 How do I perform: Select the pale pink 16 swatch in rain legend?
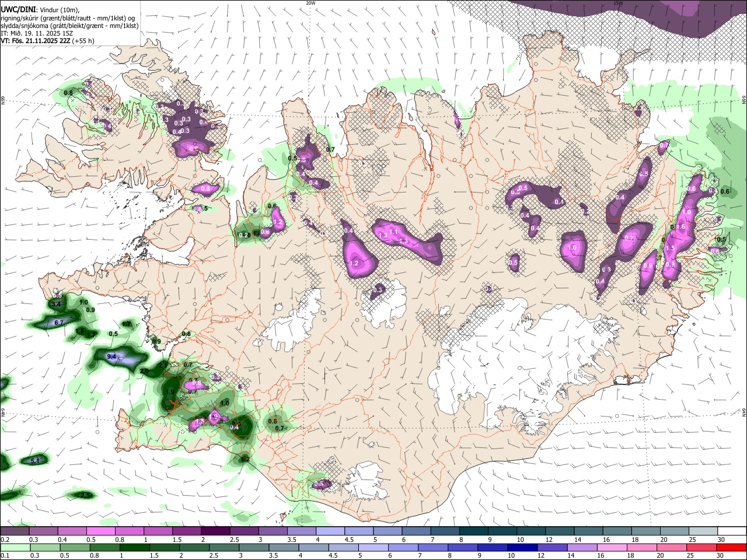click(612, 548)
